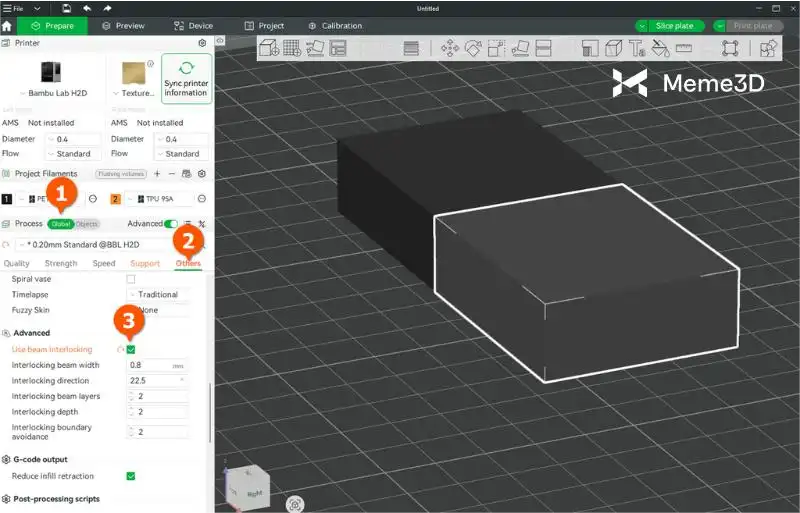Screen dimensions: 800x513
Task: Open the Strength settings tab
Action: 61,264
